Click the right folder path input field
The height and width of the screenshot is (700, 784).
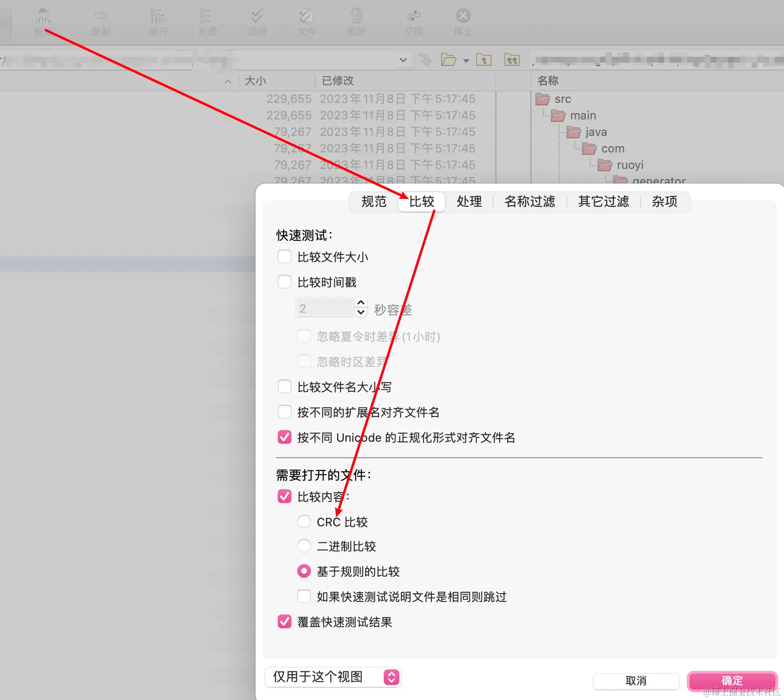pyautogui.click(x=657, y=60)
